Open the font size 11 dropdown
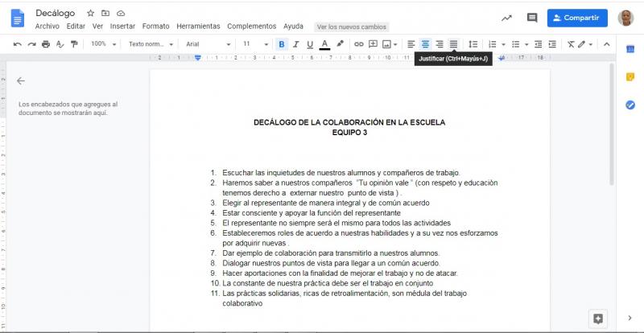The height and width of the screenshot is (333, 644). point(255,44)
